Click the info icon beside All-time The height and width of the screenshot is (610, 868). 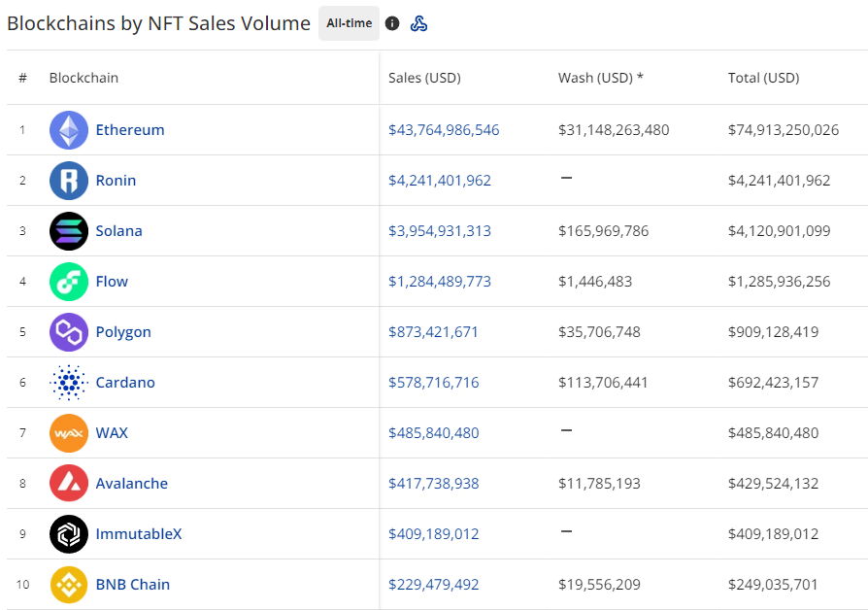tap(392, 23)
